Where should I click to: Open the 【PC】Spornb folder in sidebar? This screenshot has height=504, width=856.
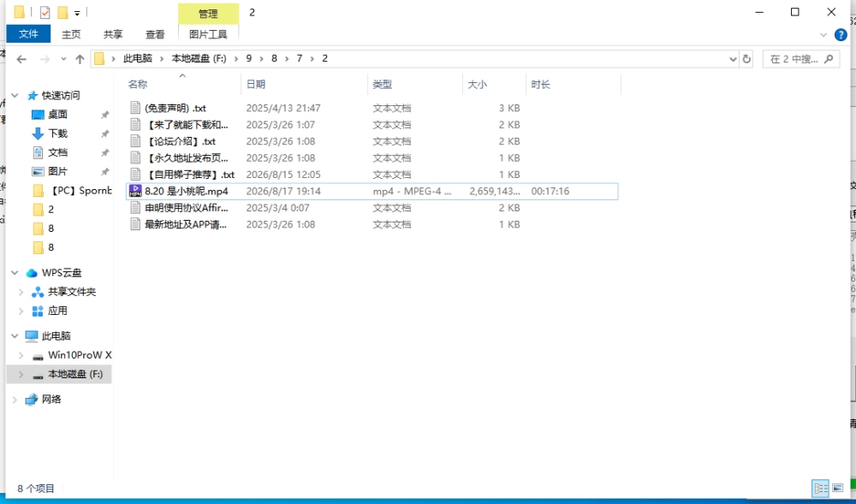(80, 190)
